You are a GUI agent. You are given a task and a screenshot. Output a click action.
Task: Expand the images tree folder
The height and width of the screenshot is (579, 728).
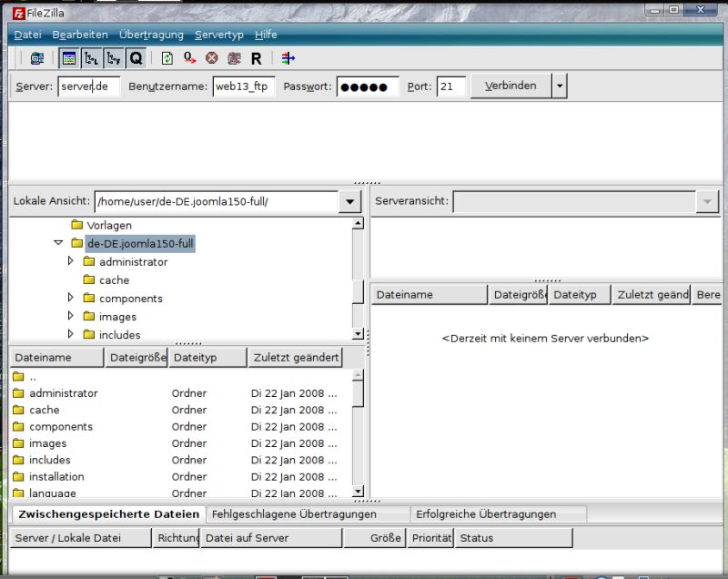click(70, 315)
